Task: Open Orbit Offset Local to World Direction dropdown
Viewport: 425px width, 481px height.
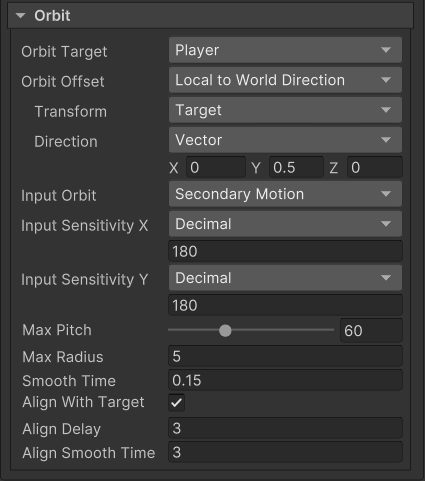Action: (285, 80)
